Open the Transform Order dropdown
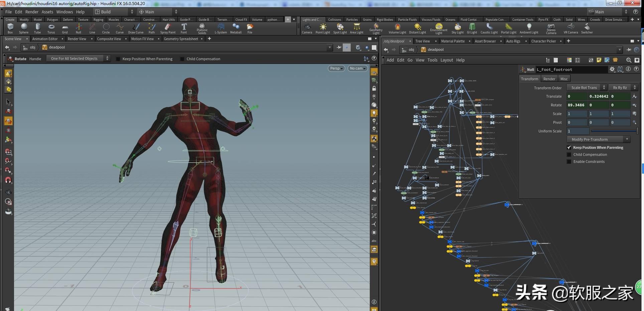Screen dimensions: 644x311 [587, 88]
